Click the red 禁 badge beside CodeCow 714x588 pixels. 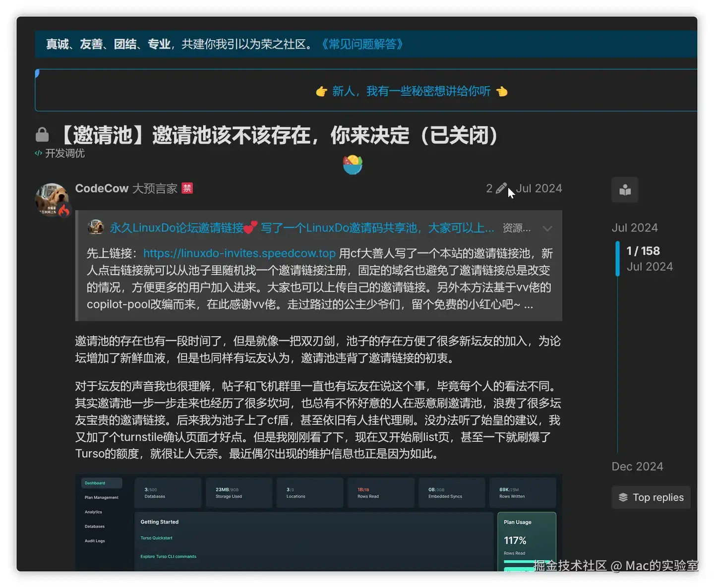pos(187,188)
